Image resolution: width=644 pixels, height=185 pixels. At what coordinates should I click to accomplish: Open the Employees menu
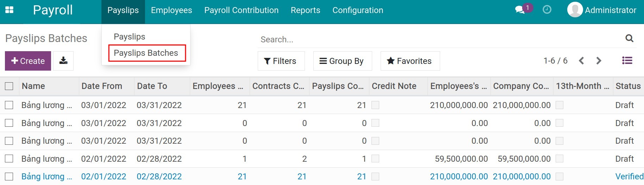(x=171, y=10)
